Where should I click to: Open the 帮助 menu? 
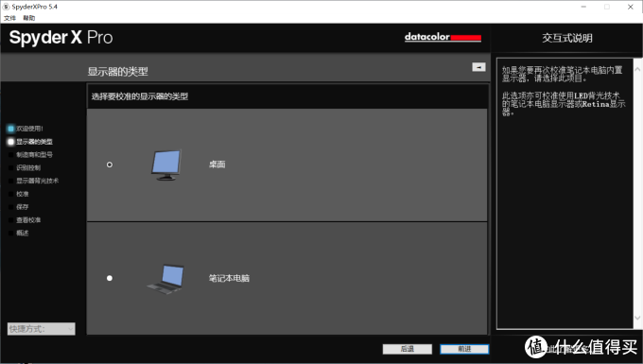tap(28, 18)
